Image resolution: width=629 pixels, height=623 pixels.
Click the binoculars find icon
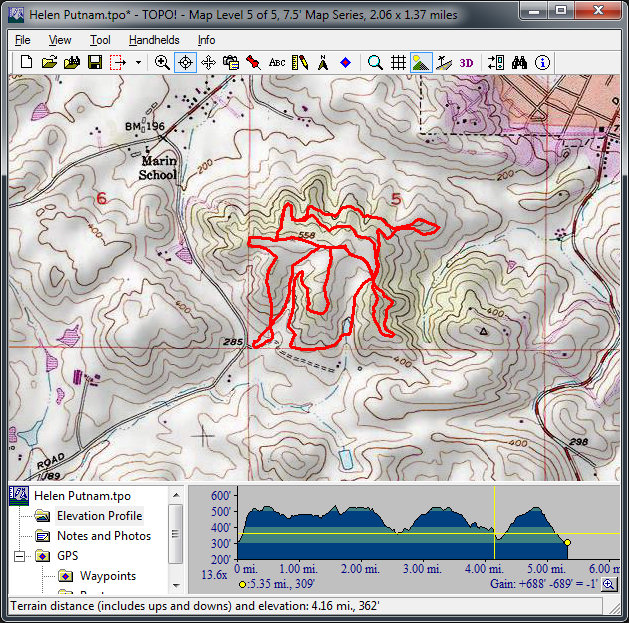coord(519,62)
